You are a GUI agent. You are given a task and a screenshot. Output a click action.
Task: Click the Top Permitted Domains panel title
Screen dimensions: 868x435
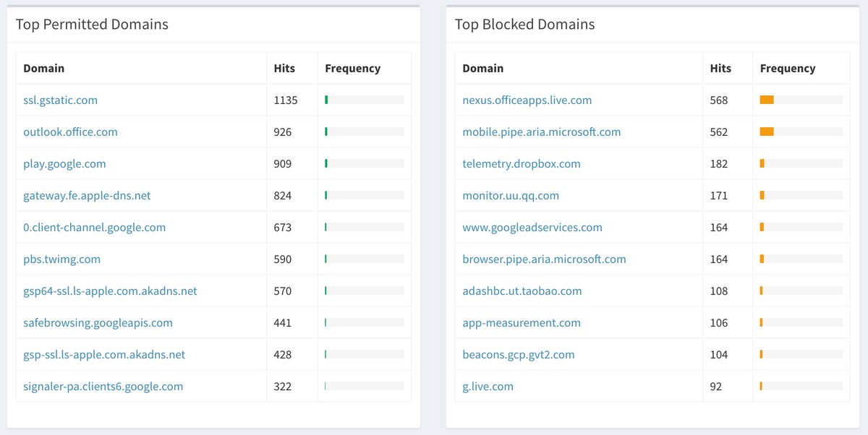(92, 25)
